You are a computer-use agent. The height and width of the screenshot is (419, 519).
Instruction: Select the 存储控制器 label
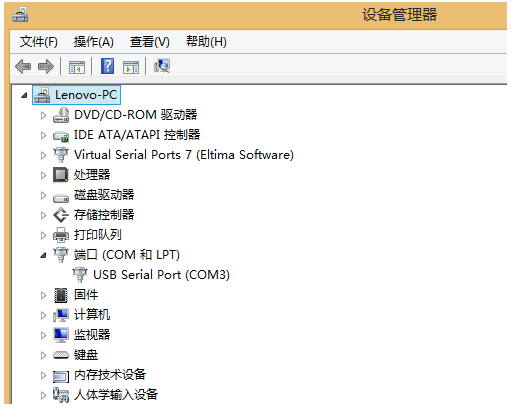(104, 215)
